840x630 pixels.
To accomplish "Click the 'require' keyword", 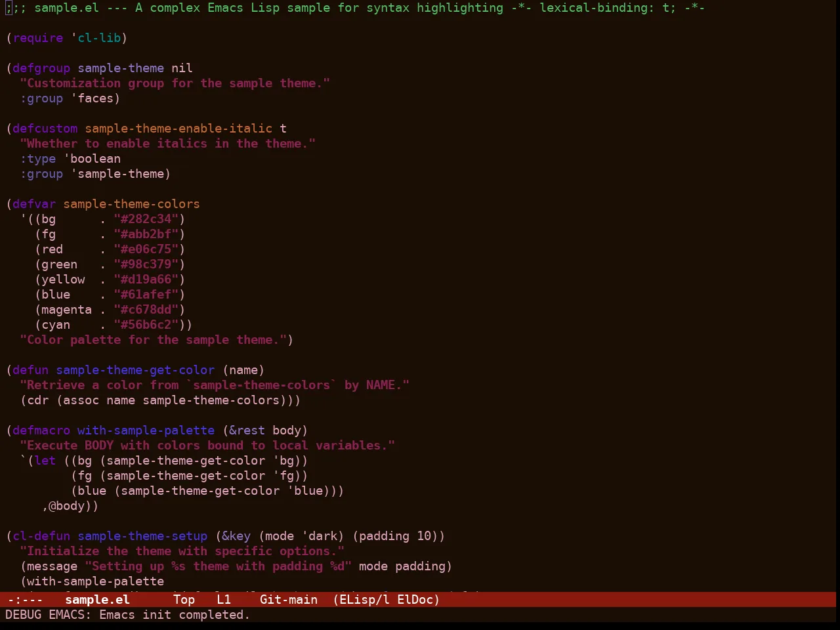I will point(38,38).
